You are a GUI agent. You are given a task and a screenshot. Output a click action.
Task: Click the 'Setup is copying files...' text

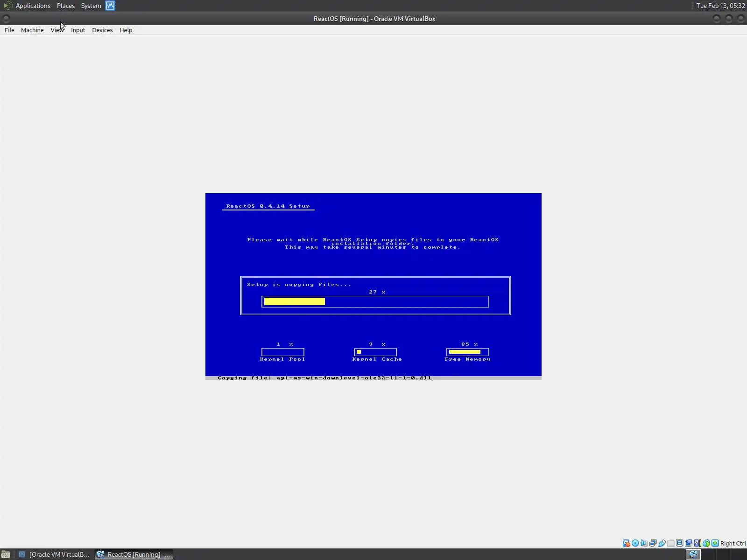click(299, 284)
